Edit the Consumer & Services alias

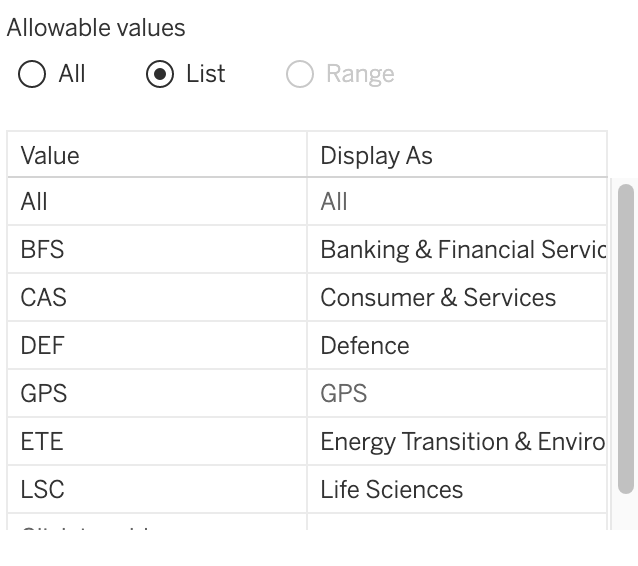coord(456,298)
